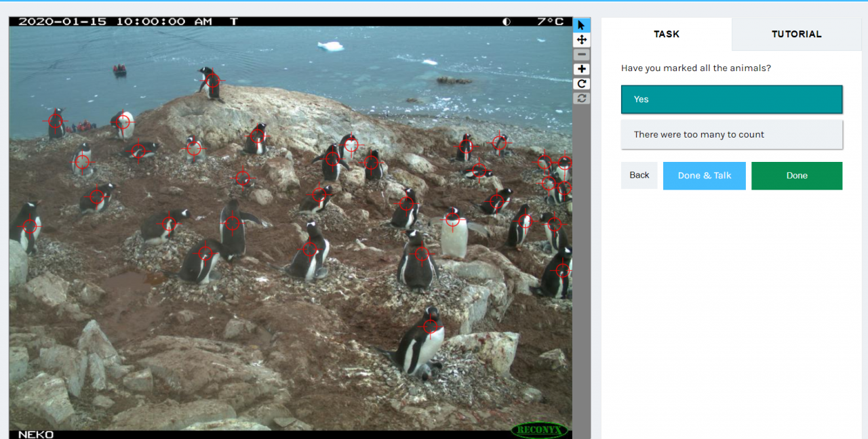868x439 pixels.
Task: Zoom in with the plus button
Action: (582, 69)
